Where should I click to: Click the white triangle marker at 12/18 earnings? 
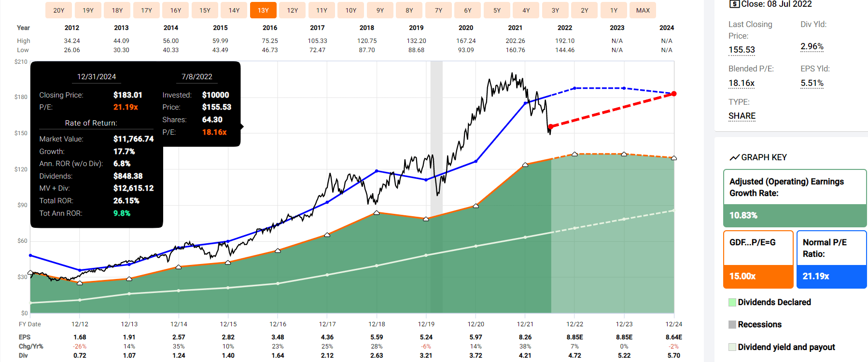(x=377, y=213)
